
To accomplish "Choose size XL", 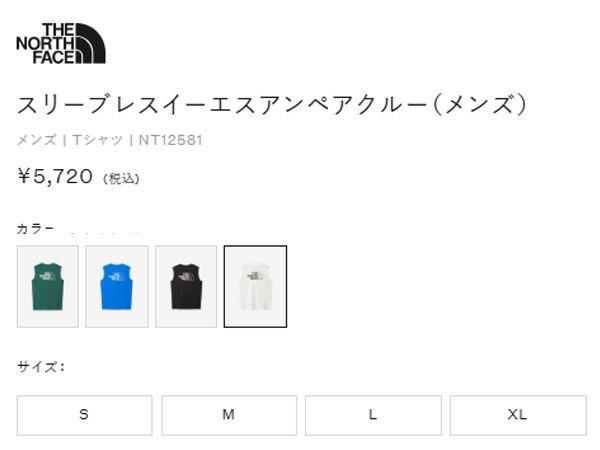I will coord(518,415).
